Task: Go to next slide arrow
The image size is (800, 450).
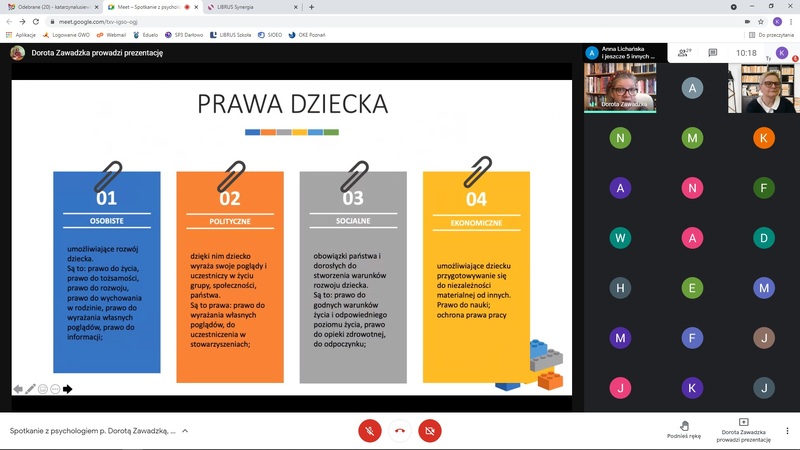Action: click(x=68, y=389)
